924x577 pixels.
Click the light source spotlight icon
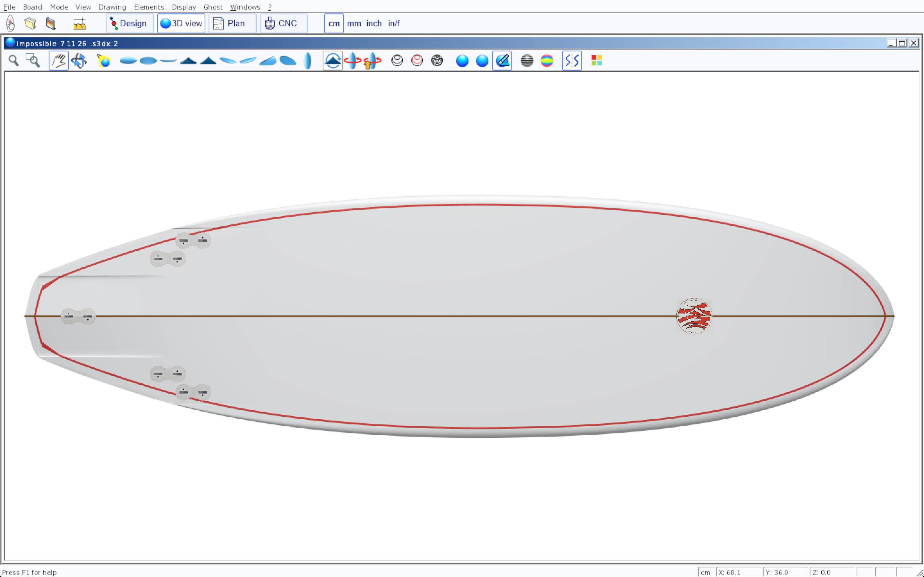click(x=104, y=61)
